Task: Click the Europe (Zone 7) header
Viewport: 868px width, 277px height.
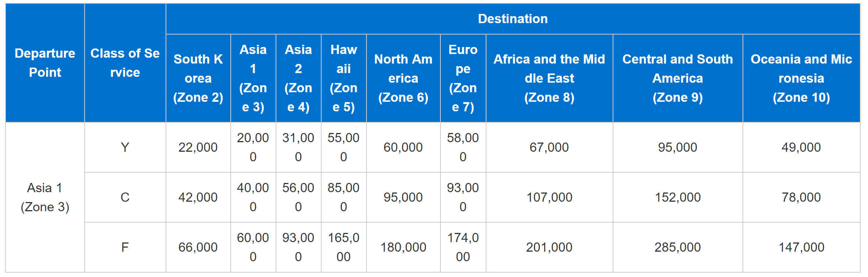Action: click(x=463, y=78)
